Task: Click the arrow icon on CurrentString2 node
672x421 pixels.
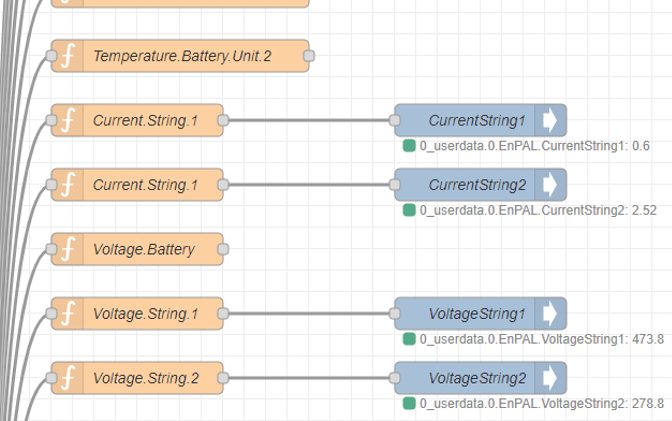Action: point(550,185)
